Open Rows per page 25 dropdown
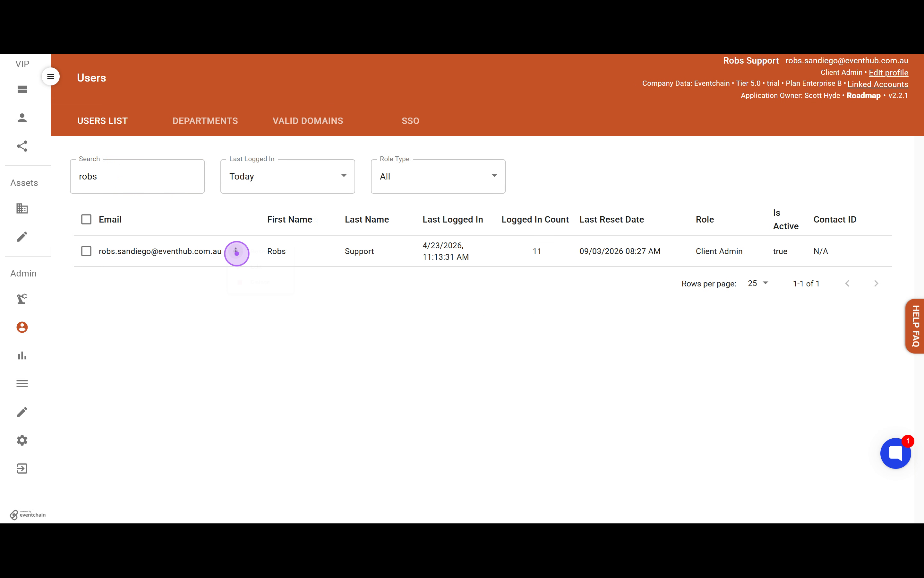Viewport: 924px width, 578px height. 758,283
